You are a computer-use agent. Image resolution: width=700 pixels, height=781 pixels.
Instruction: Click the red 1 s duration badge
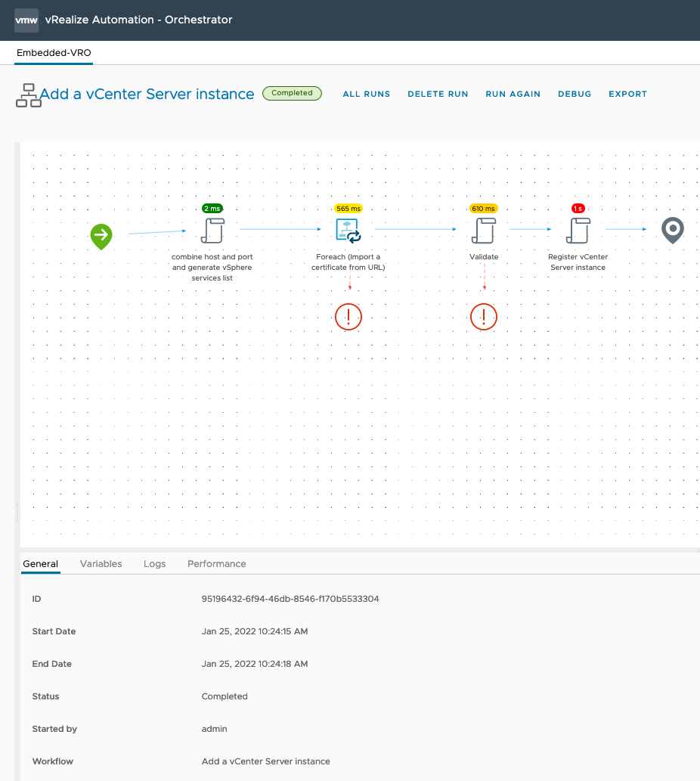pos(578,208)
